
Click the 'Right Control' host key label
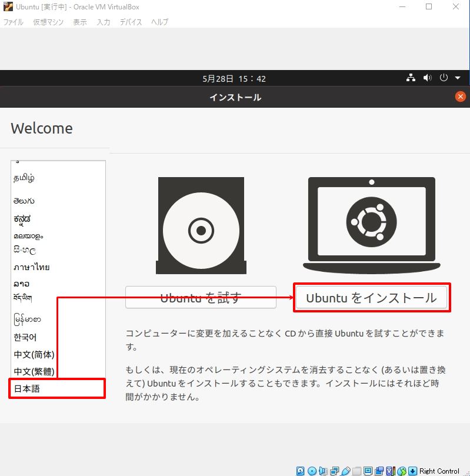[x=439, y=471]
